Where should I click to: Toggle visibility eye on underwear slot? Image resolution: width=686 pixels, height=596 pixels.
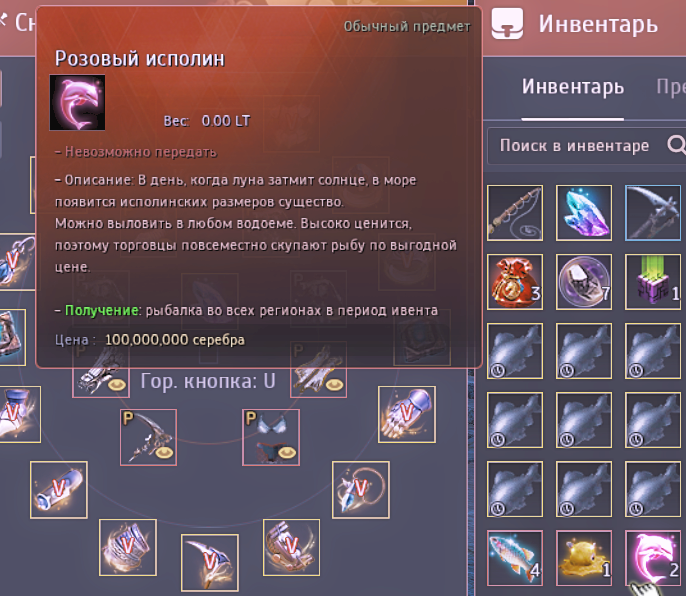click(x=287, y=452)
